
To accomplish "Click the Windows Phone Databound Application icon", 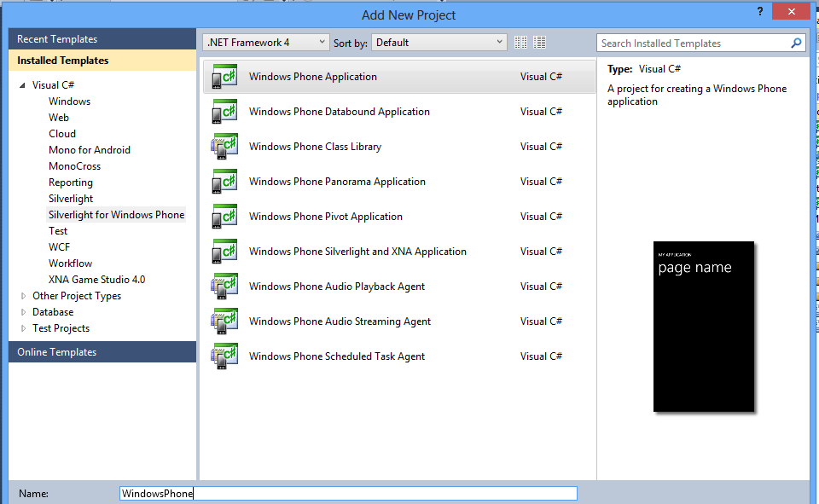I will pyautogui.click(x=224, y=112).
